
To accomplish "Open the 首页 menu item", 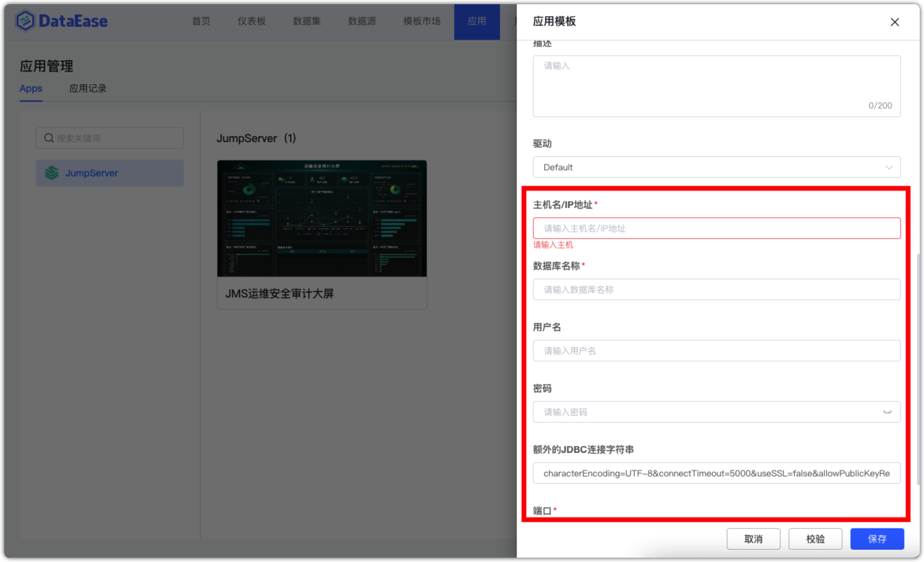I will tap(201, 21).
